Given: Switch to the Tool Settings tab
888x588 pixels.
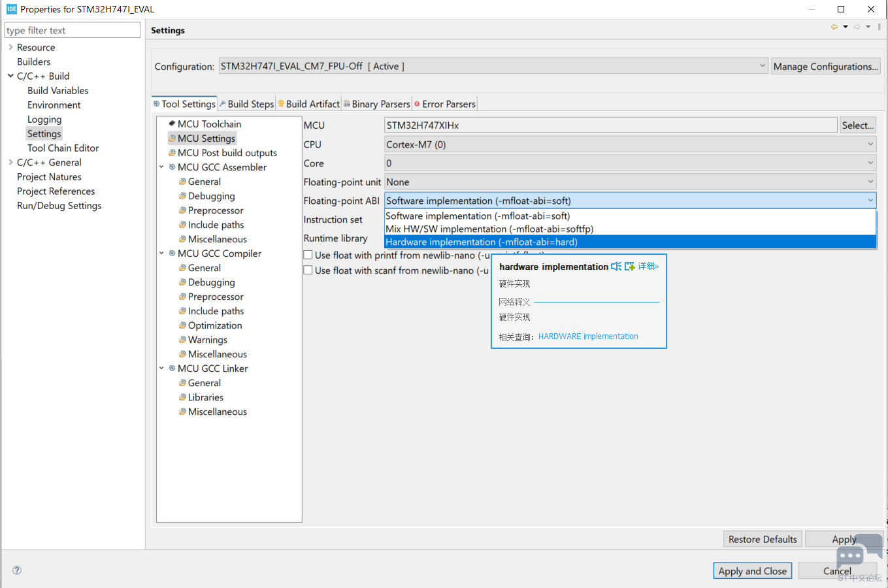Looking at the screenshot, I should (x=184, y=104).
